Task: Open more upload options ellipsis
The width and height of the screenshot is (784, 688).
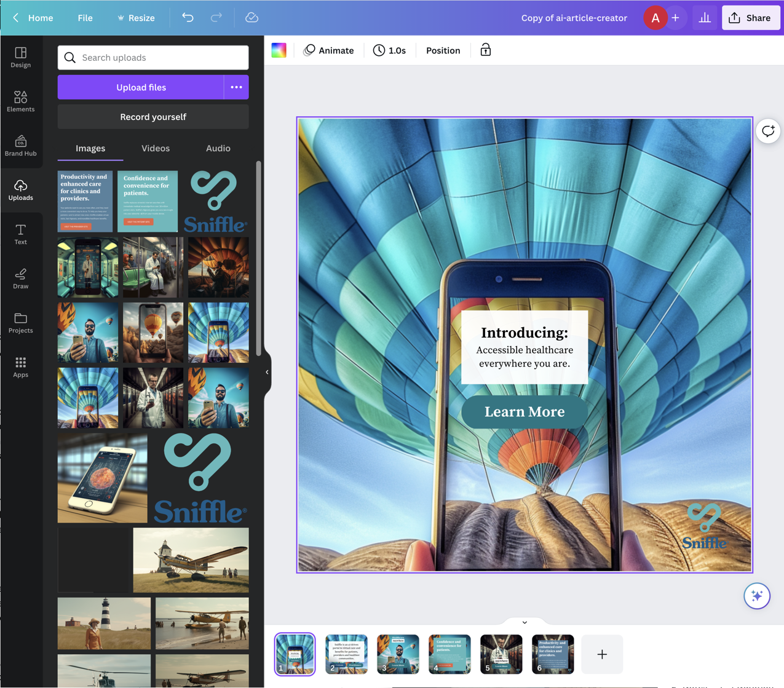Action: (x=237, y=87)
